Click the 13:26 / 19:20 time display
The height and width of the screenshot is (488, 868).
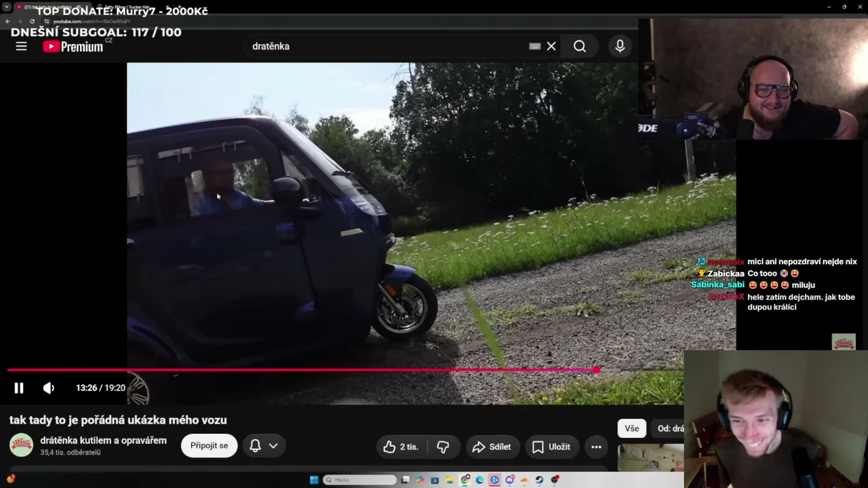coord(100,388)
